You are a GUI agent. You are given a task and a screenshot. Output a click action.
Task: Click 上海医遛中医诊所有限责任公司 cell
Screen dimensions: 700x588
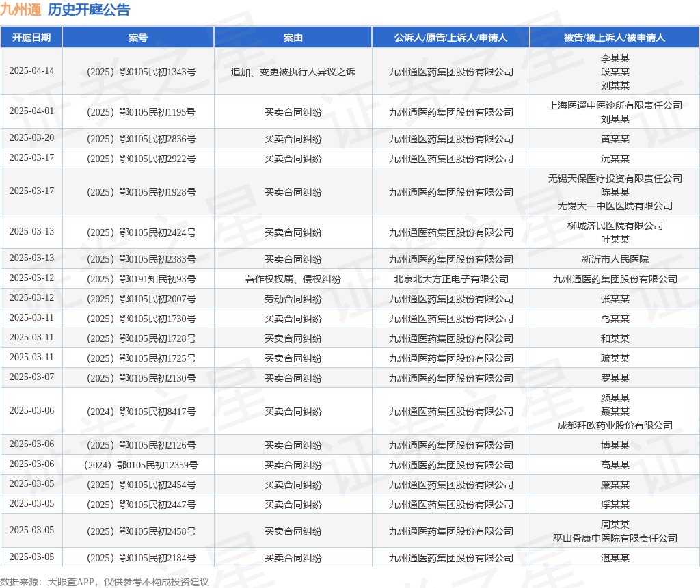pyautogui.click(x=615, y=105)
